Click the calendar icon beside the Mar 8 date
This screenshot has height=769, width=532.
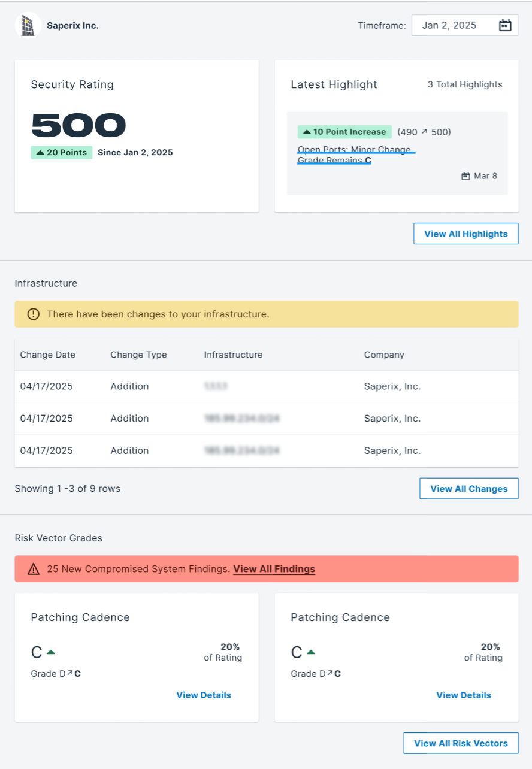(466, 176)
